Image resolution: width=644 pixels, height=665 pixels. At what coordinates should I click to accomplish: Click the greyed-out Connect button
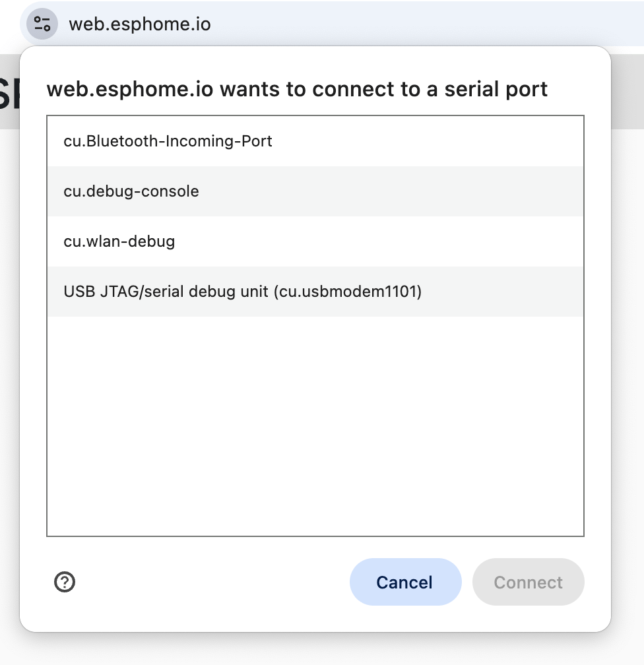pos(528,582)
